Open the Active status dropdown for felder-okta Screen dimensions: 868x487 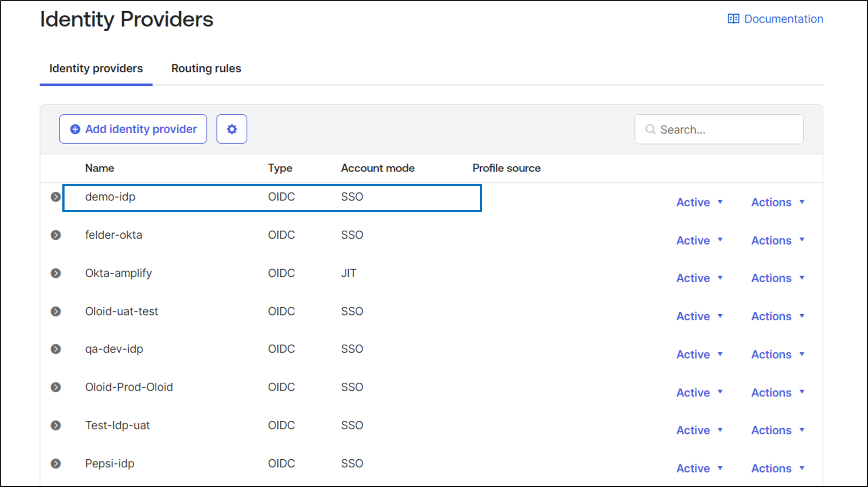point(700,240)
